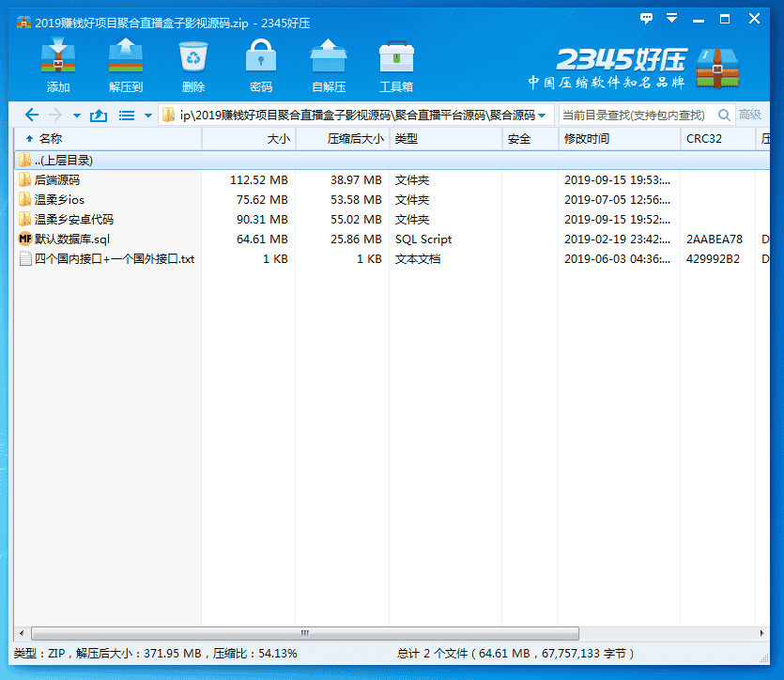
Task: Click the status text 总计 2 个文件
Action: point(433,654)
